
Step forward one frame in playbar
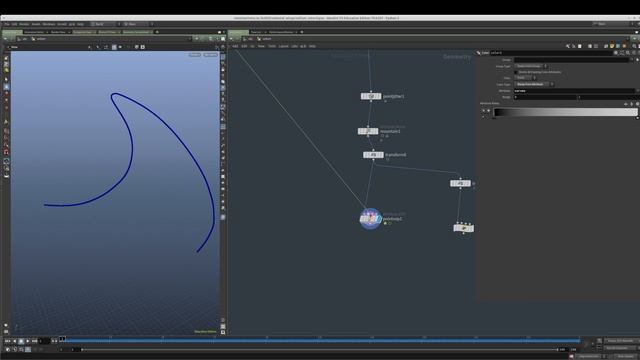34,341
